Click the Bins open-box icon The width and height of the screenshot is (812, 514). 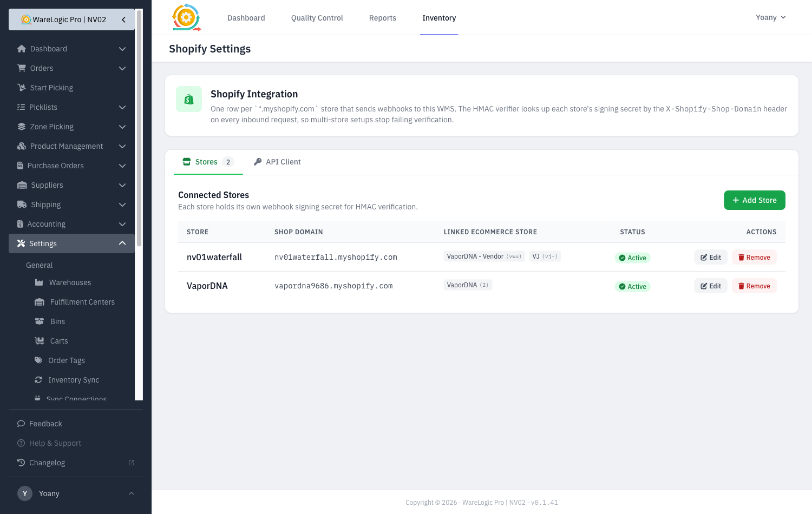(40, 321)
